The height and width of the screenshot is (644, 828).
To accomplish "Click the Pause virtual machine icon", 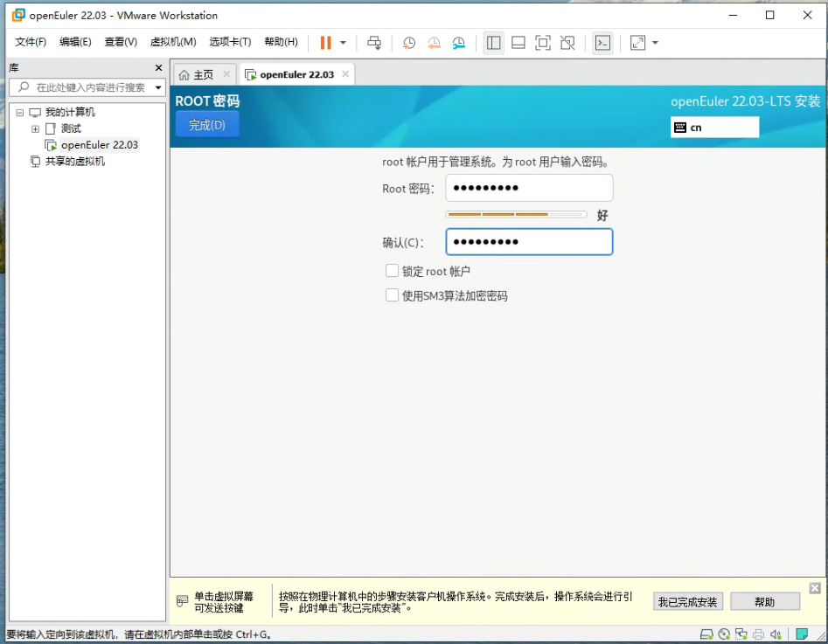I will [x=326, y=43].
